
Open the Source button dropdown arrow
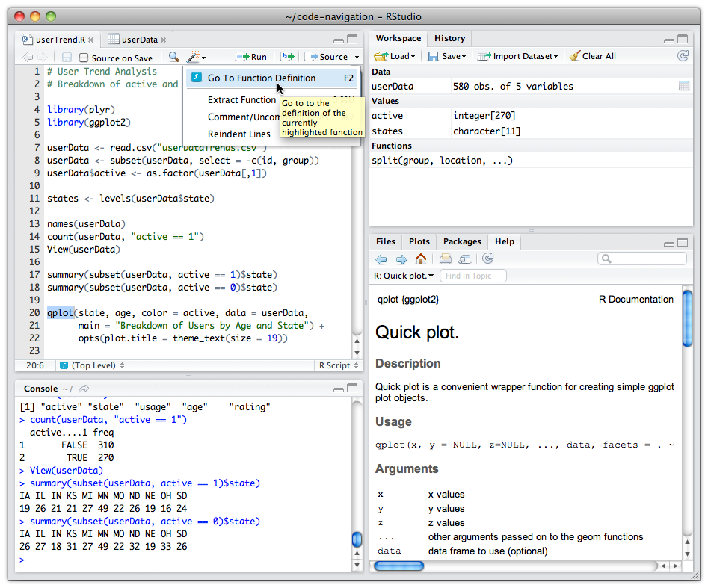[357, 58]
